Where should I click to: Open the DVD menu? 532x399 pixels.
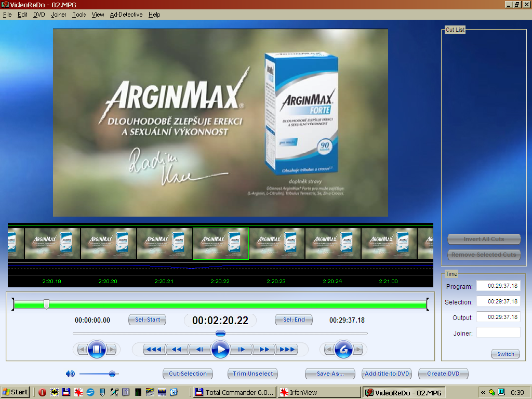[x=39, y=15]
